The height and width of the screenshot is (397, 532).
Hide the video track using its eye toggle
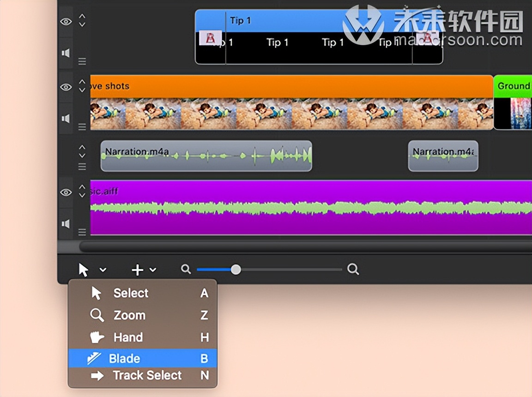[x=66, y=87]
